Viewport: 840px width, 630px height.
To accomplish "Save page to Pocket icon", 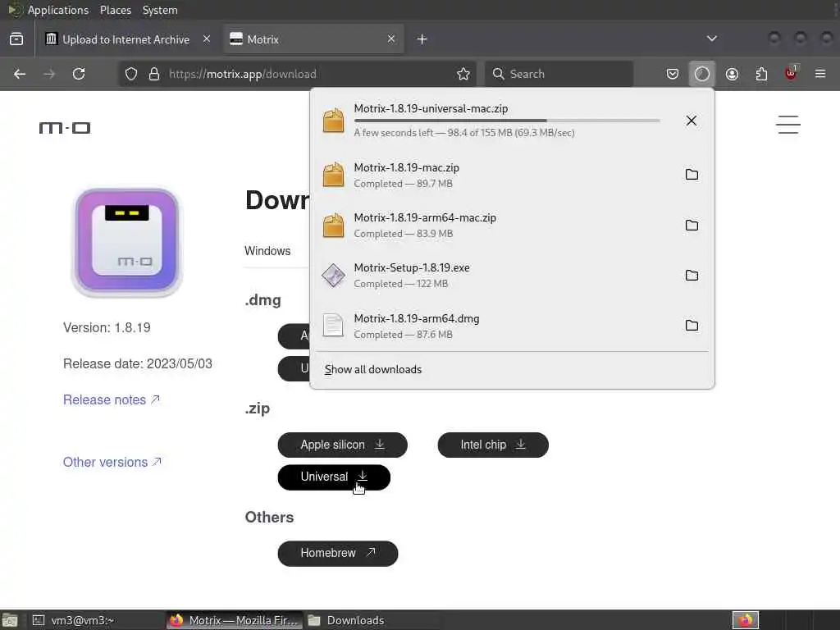I will click(x=673, y=74).
